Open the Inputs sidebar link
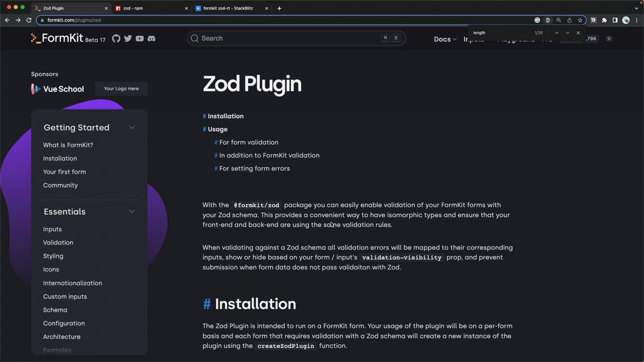Screen dimensions: 644x362 click(x=52, y=229)
